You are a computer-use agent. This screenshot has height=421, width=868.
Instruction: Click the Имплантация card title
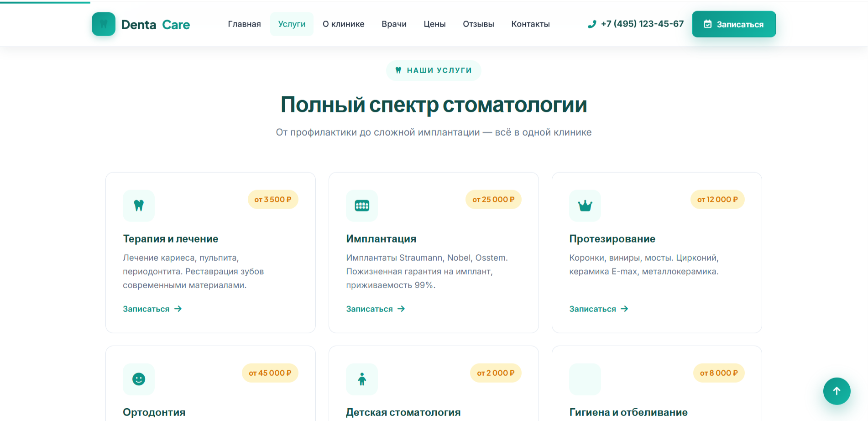(x=381, y=239)
